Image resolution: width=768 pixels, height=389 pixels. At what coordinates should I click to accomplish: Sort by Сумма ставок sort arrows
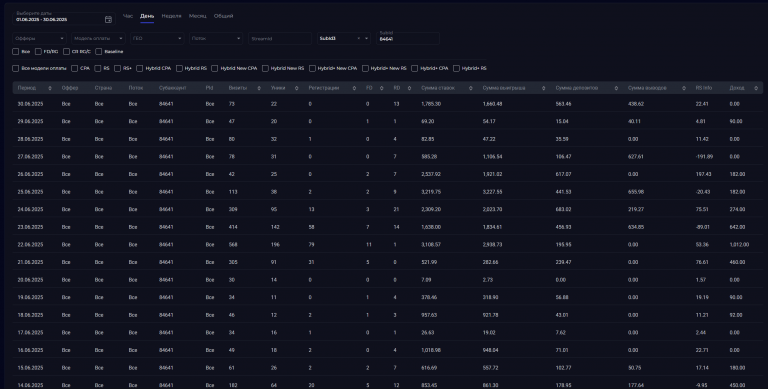click(471, 88)
